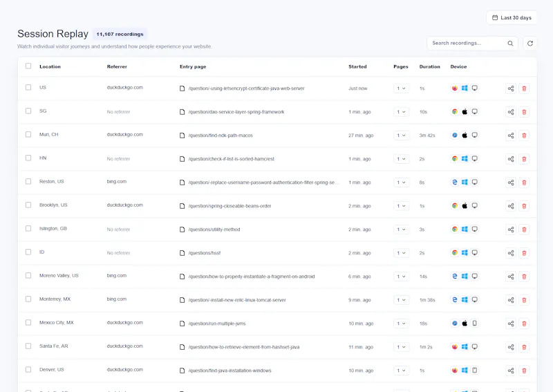This screenshot has height=392, width=553.
Task: Share the Islington, GB recording
Action: pyautogui.click(x=511, y=230)
